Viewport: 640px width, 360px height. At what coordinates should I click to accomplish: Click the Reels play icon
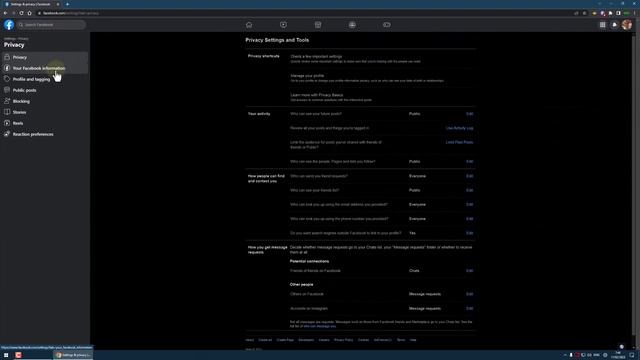click(x=7, y=123)
